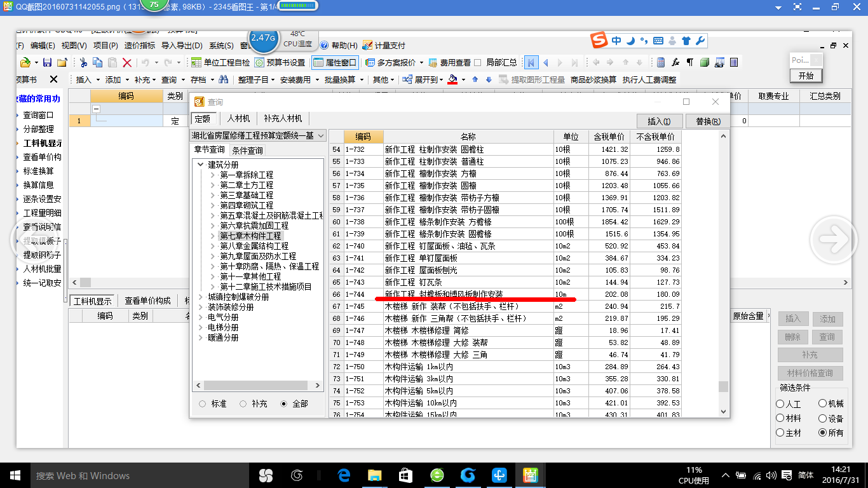Open 预算书设置 settings gear
Viewport: 868px width, 488px height.
point(280,62)
